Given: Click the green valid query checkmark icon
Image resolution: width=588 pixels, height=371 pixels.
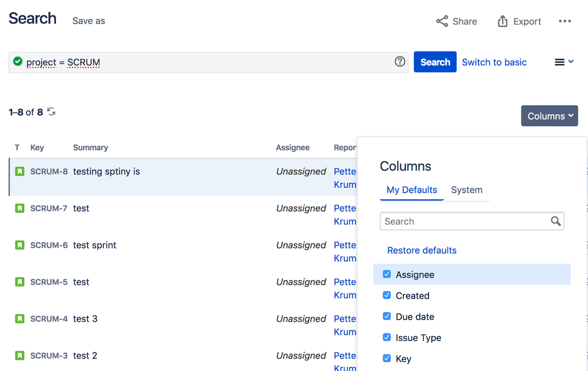Looking at the screenshot, I should 18,62.
